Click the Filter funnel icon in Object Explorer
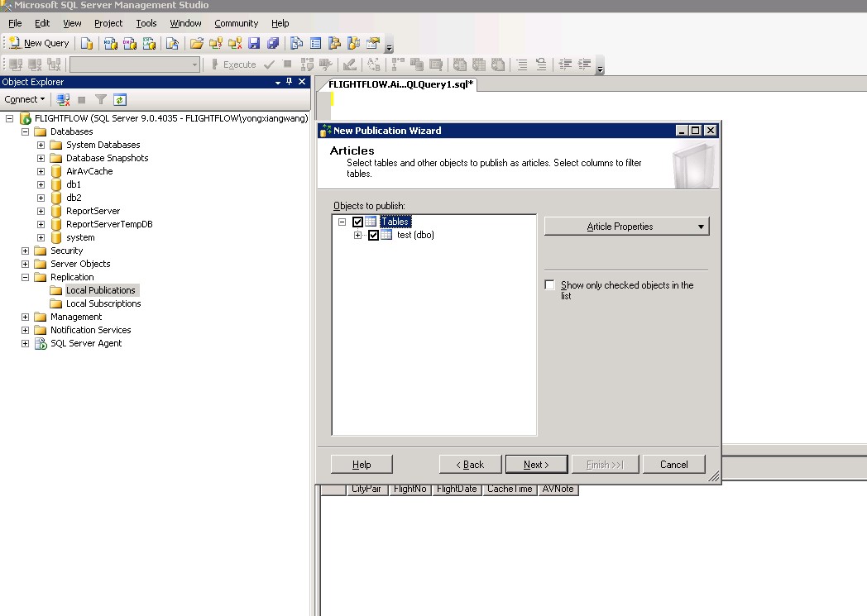 101,99
